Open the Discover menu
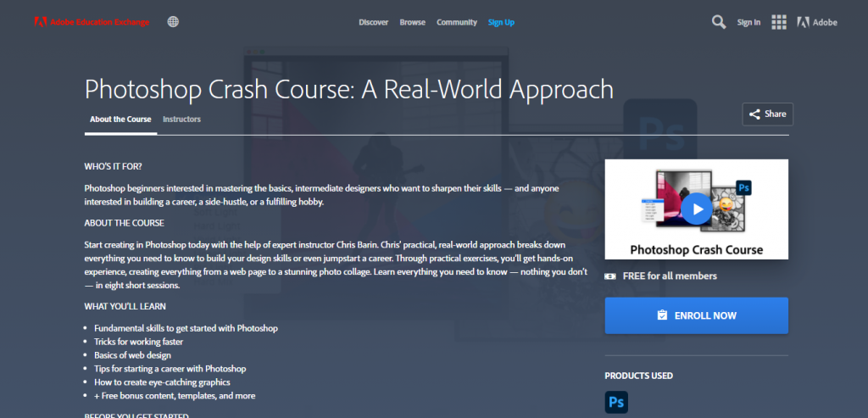Screen dimensions: 868x418 pos(374,22)
